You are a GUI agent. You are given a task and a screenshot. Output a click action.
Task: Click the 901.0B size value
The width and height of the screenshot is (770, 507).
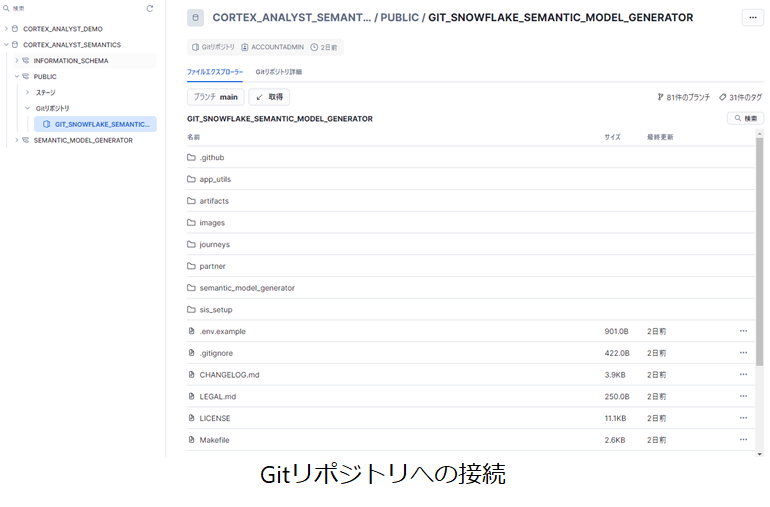pyautogui.click(x=616, y=331)
